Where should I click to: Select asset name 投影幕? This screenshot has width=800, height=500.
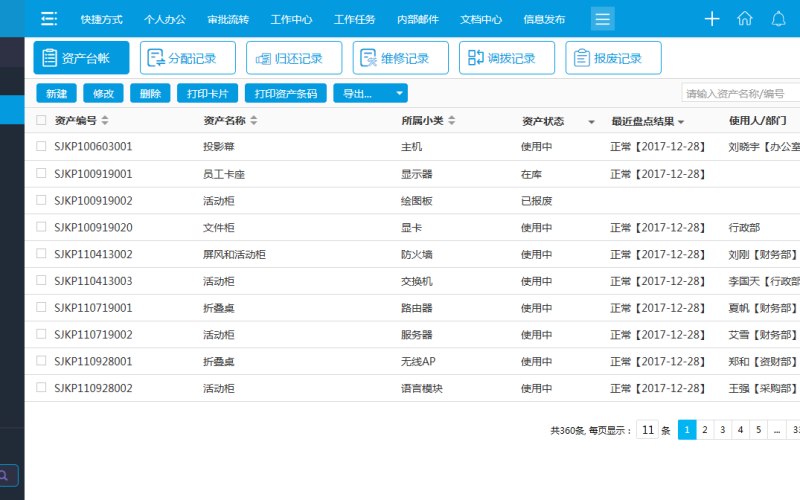(x=218, y=147)
